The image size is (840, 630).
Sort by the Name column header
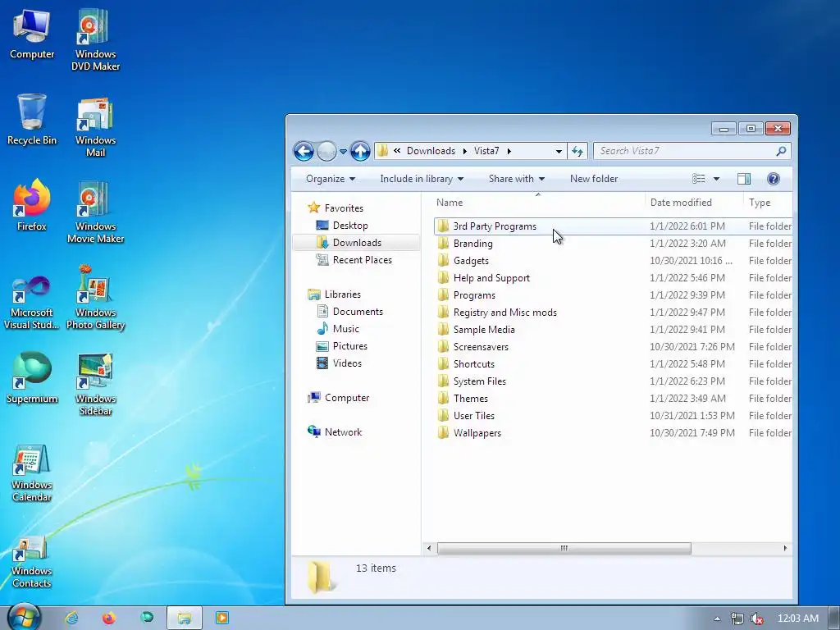tap(537, 203)
